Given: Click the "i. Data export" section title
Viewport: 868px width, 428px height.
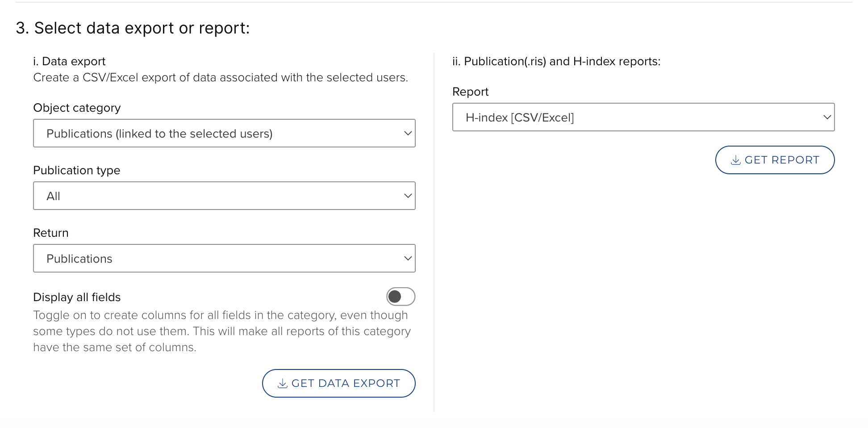Looking at the screenshot, I should pyautogui.click(x=69, y=61).
